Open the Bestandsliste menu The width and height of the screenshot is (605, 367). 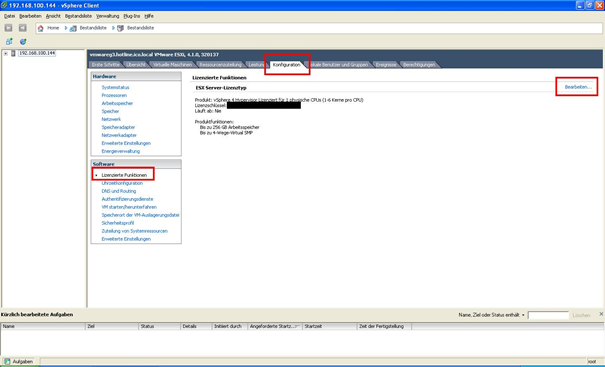[x=78, y=16]
